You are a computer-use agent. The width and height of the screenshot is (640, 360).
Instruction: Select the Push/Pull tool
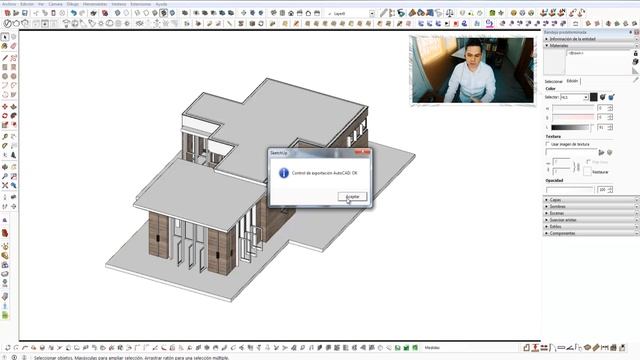coord(13,107)
